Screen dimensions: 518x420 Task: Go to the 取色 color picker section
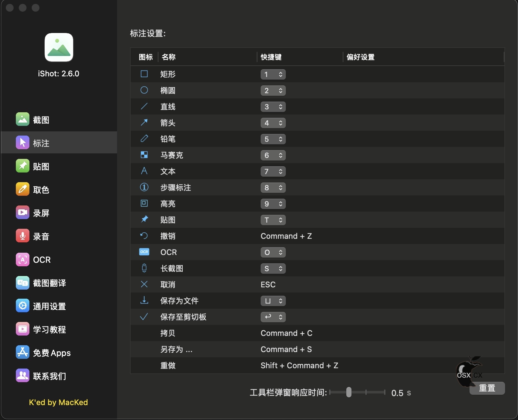59,190
